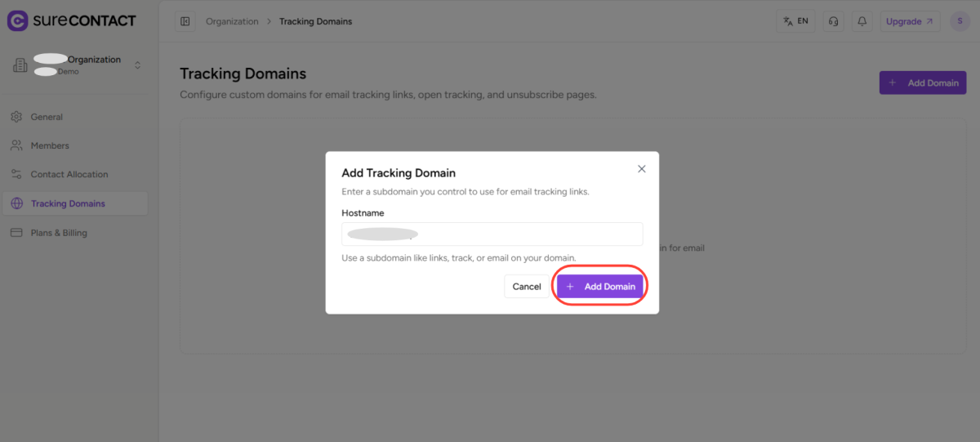Go to Contact Allocation
This screenshot has height=442, width=980.
point(69,174)
